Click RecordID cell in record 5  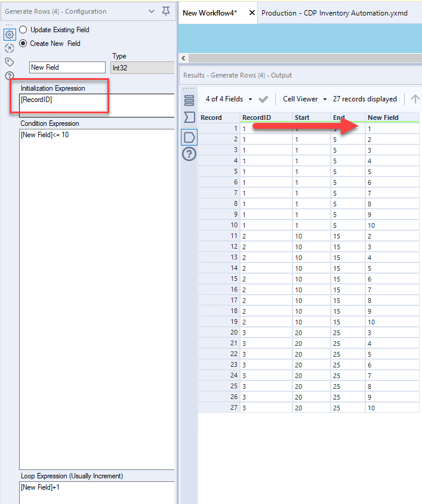tap(266, 172)
